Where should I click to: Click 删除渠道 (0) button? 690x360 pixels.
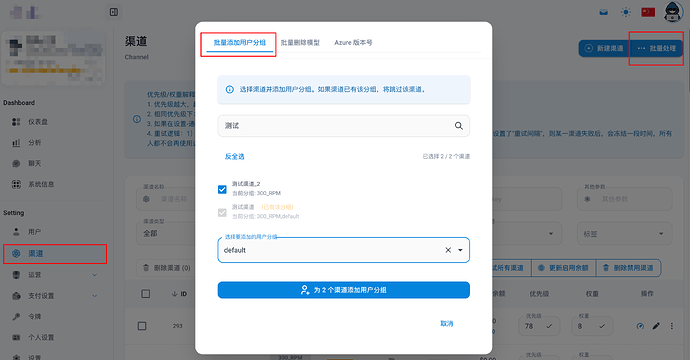click(167, 268)
